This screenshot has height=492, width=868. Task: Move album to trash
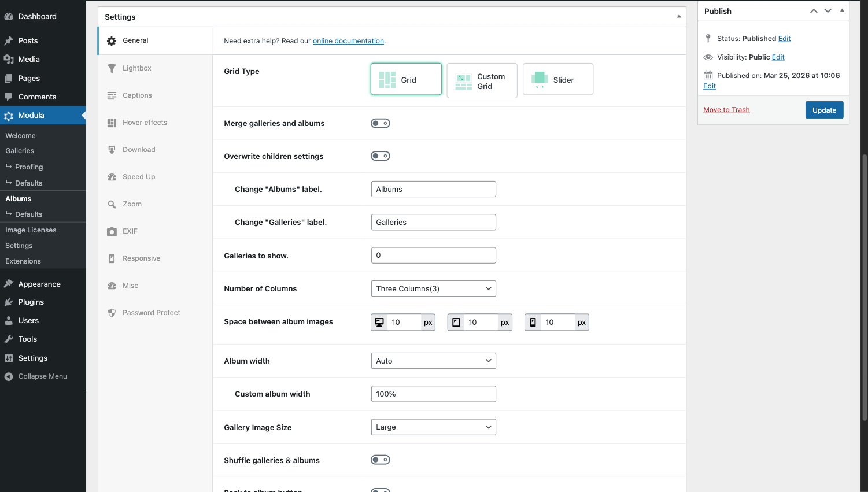click(726, 110)
